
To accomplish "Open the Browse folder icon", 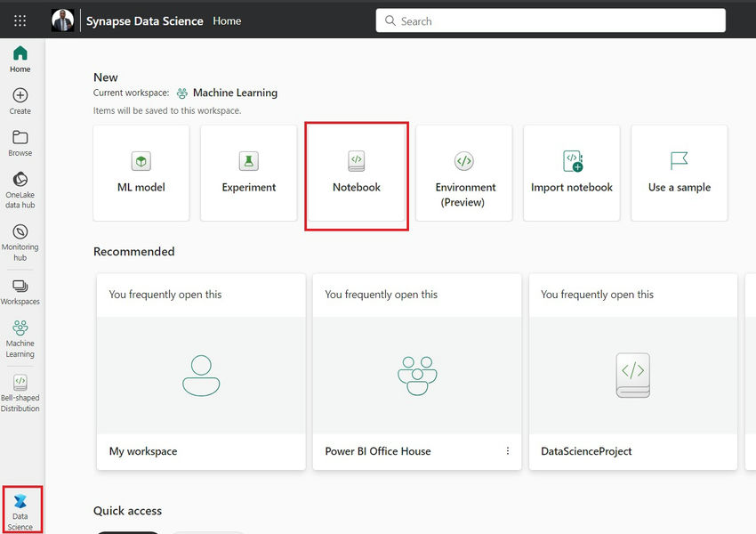I will click(20, 137).
